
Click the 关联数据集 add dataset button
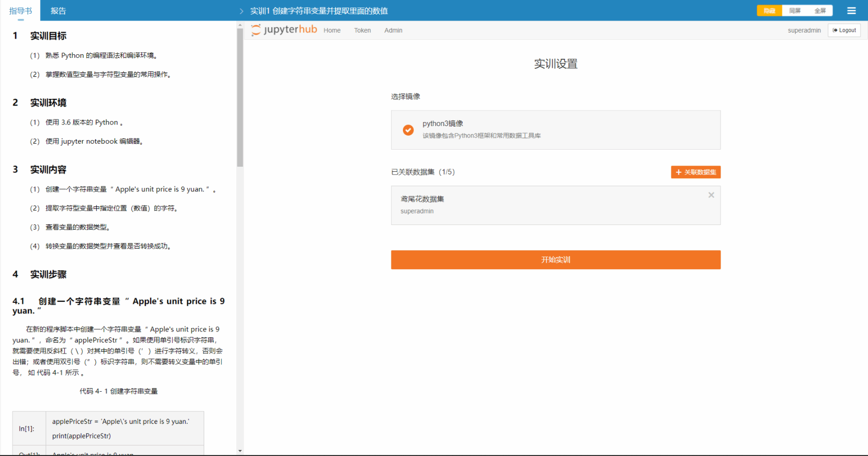point(695,172)
